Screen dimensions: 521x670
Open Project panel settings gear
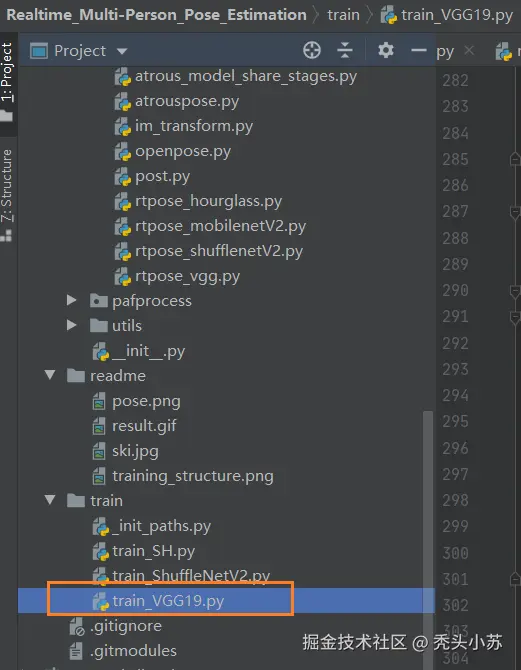[386, 50]
